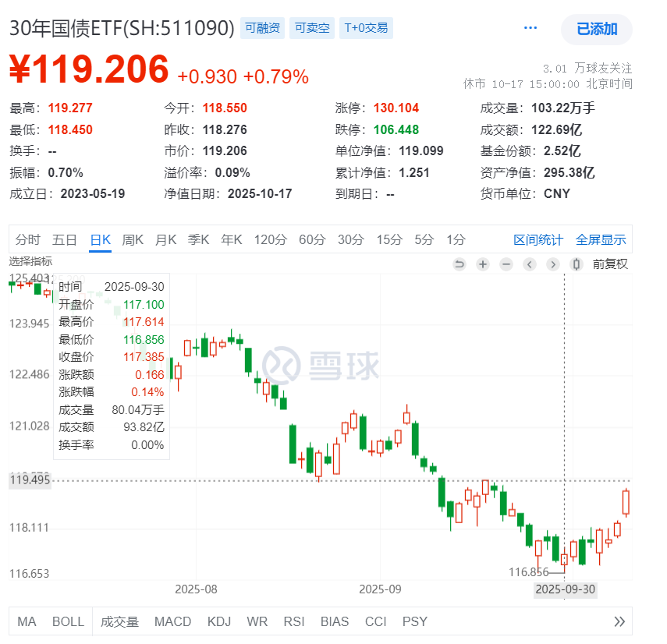Viewport: 667px width, 644px height.
Task: Click the 3.01 万球友关注 followers text
Action: (587, 68)
